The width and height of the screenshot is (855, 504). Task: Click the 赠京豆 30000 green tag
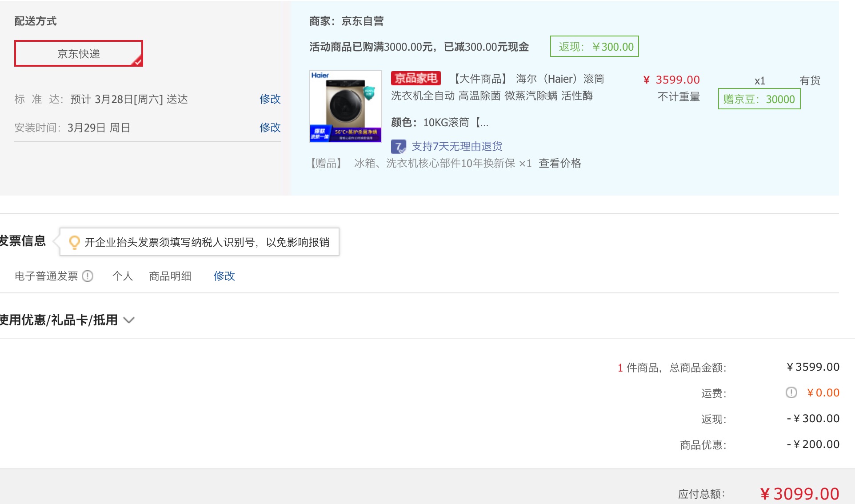pyautogui.click(x=759, y=99)
